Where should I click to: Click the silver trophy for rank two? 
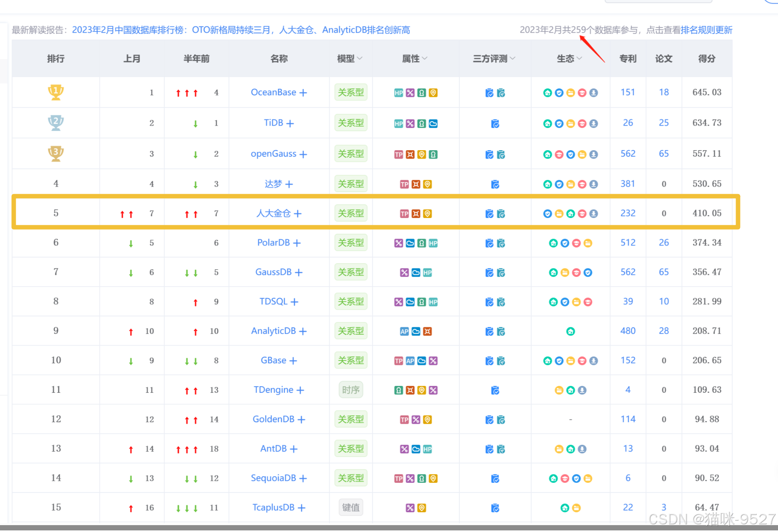[56, 123]
